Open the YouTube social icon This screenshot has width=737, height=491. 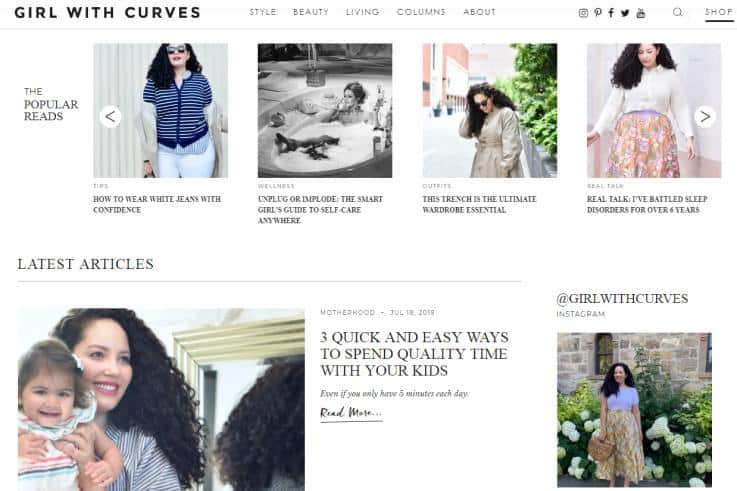[x=641, y=13]
